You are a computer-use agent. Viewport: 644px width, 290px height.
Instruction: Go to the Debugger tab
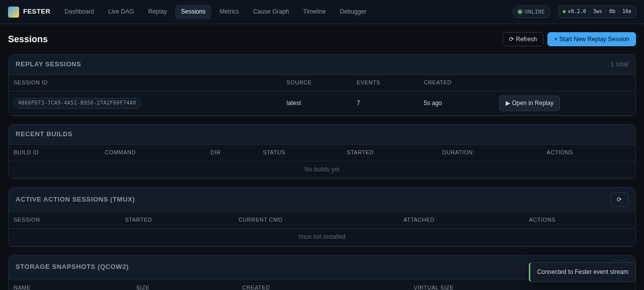tap(353, 12)
